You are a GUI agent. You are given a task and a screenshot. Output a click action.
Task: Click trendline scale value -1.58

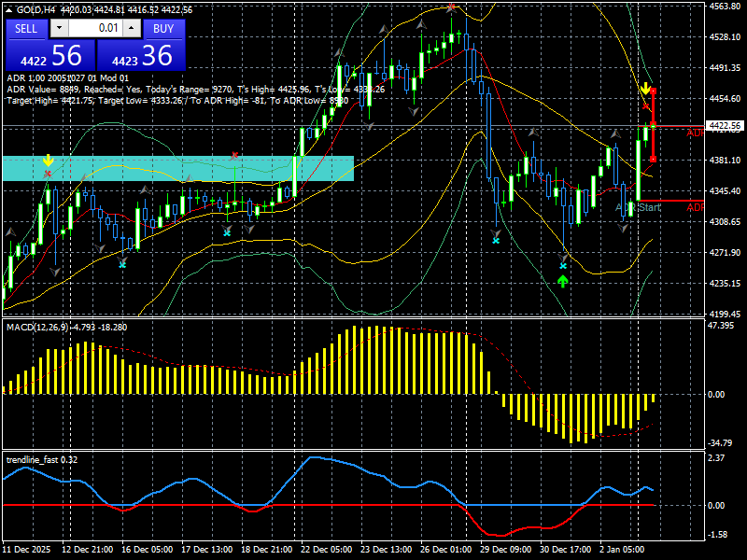click(718, 534)
